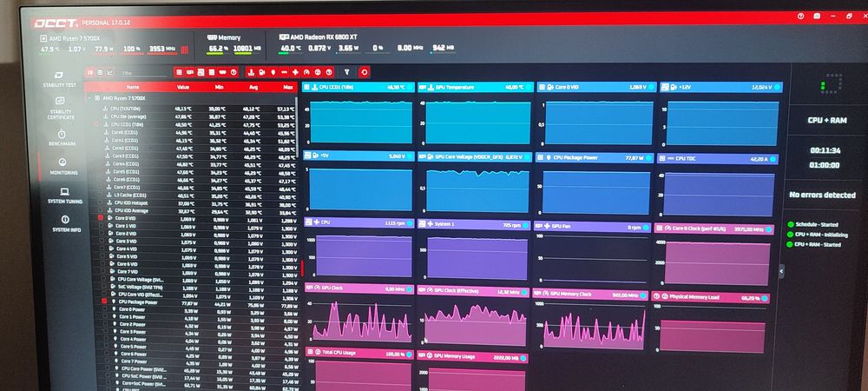Take a screenshot with title bar camera icon
The height and width of the screenshot is (391, 868).
click(817, 16)
